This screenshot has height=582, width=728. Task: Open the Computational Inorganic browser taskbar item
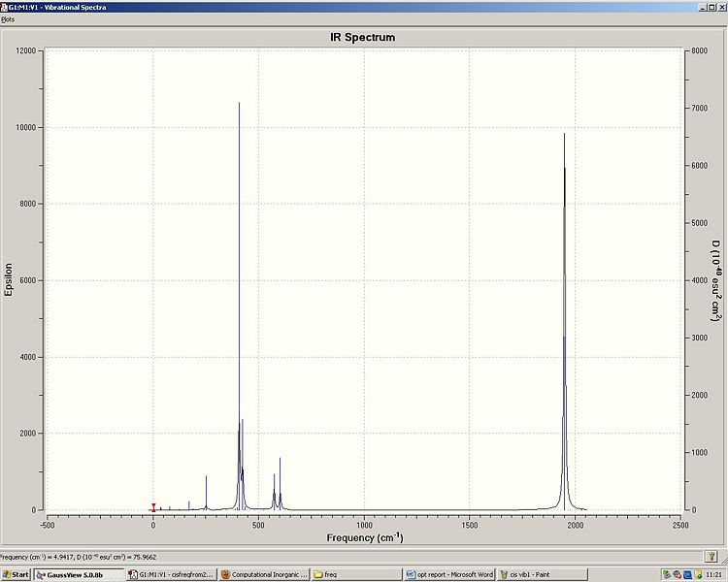tap(264, 574)
